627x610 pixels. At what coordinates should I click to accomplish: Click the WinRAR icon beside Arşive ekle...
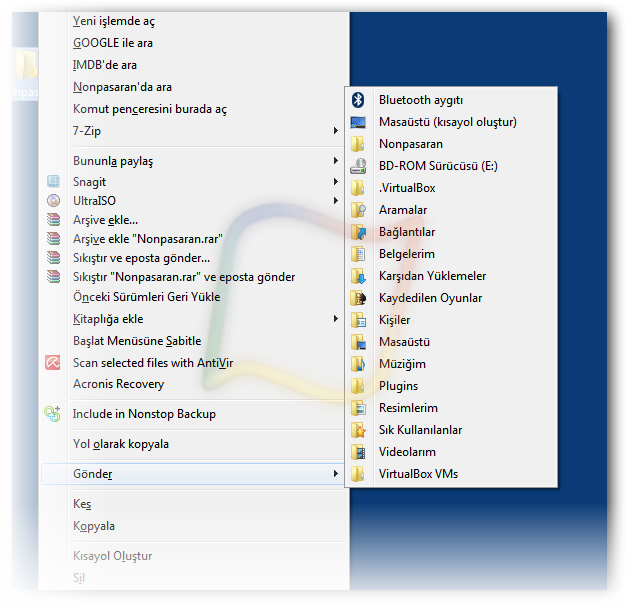tap(53, 220)
